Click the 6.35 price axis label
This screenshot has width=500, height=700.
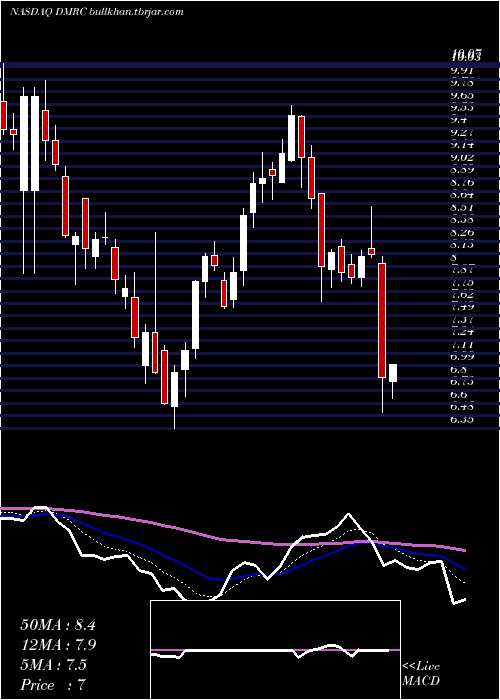462,420
